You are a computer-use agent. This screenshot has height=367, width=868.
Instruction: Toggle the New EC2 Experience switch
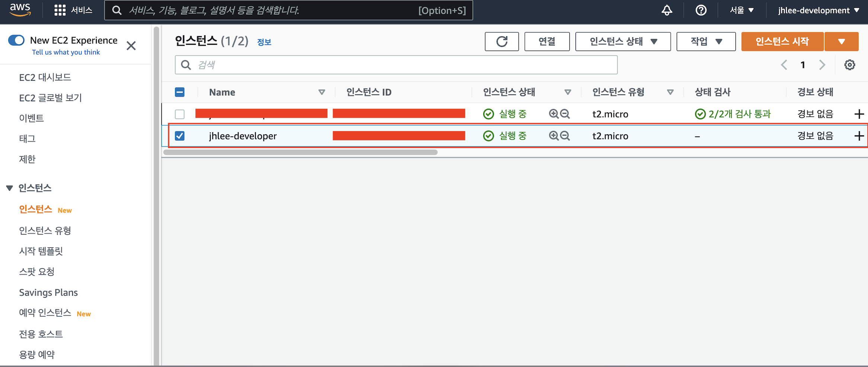pyautogui.click(x=16, y=40)
